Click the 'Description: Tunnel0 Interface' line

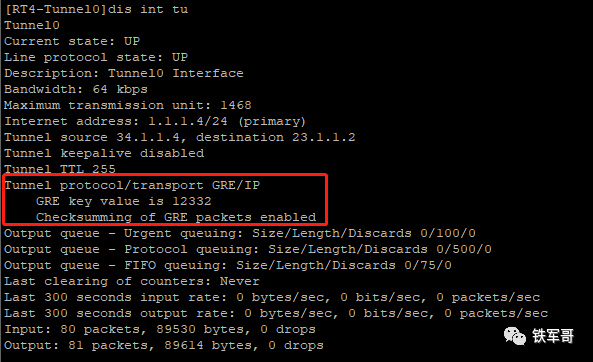[x=124, y=73]
